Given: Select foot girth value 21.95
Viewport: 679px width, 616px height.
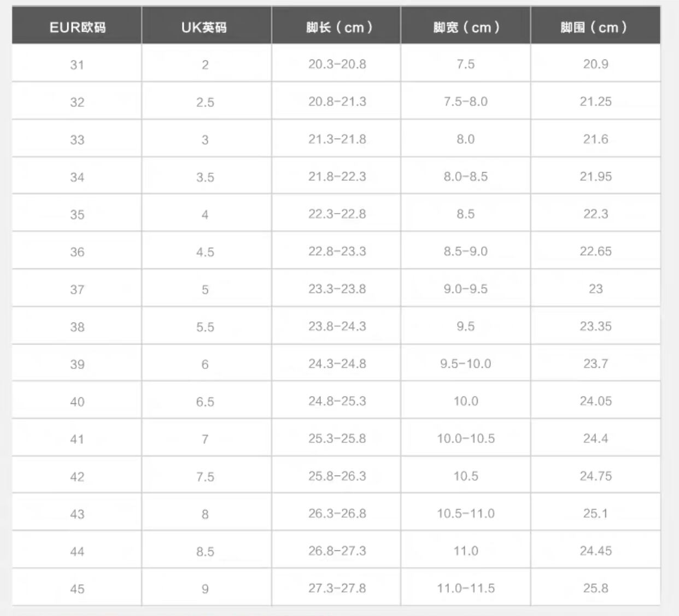Looking at the screenshot, I should tap(596, 177).
